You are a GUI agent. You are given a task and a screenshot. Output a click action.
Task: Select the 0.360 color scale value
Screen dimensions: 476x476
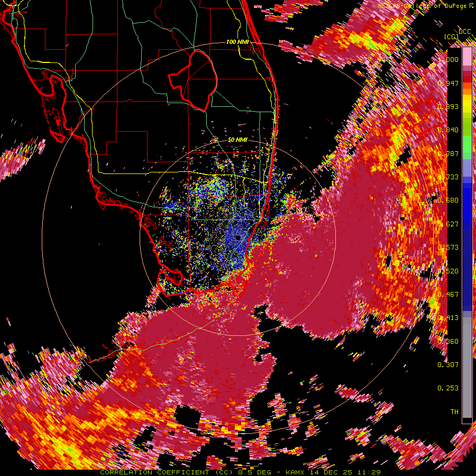pyautogui.click(x=448, y=342)
